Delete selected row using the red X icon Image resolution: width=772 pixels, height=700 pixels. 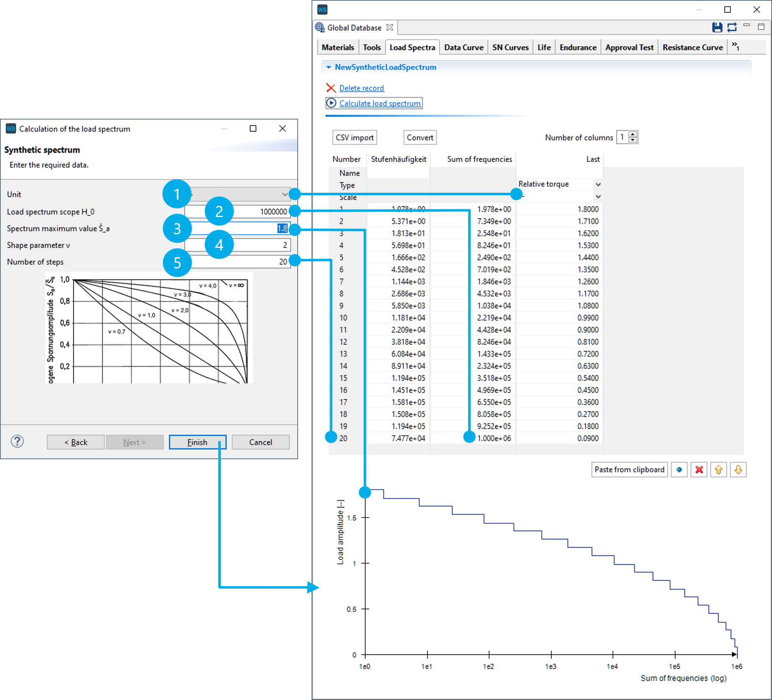[699, 469]
